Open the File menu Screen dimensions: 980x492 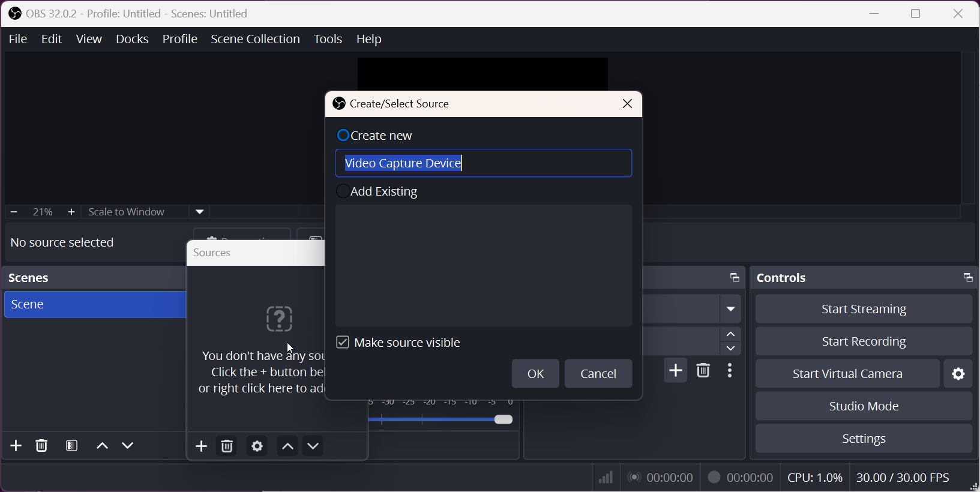point(18,39)
